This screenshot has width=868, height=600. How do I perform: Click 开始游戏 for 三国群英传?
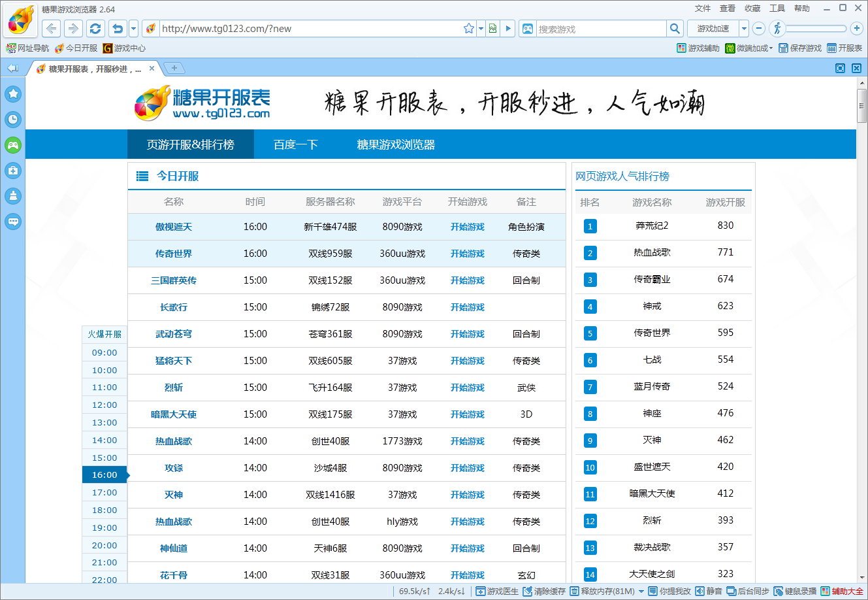click(x=468, y=280)
